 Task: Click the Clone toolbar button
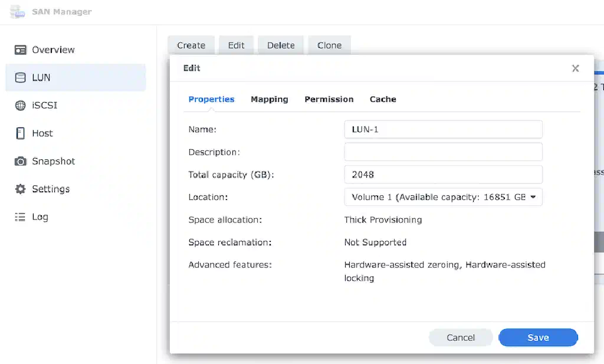pyautogui.click(x=329, y=45)
